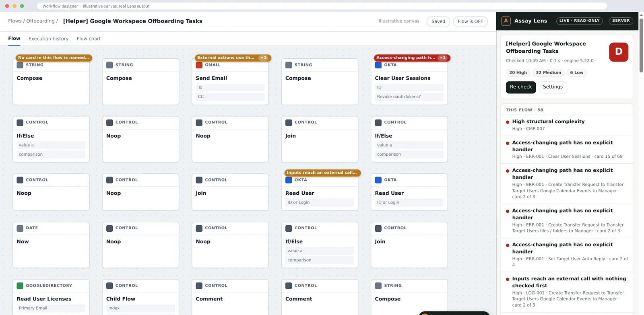The image size is (644, 315).
Task: Click the +1 counter on the Access-changing badge
Action: (x=442, y=58)
